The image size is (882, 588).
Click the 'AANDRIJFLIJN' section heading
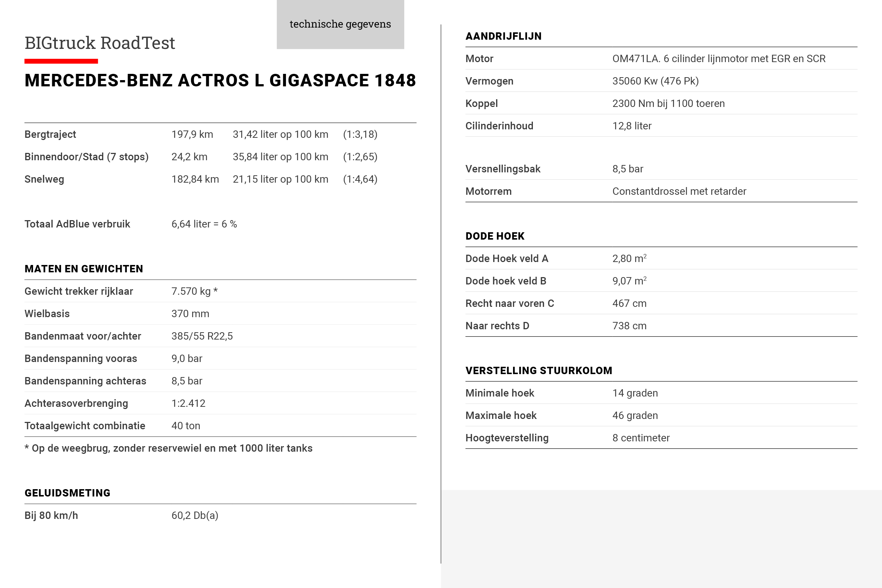(x=503, y=36)
